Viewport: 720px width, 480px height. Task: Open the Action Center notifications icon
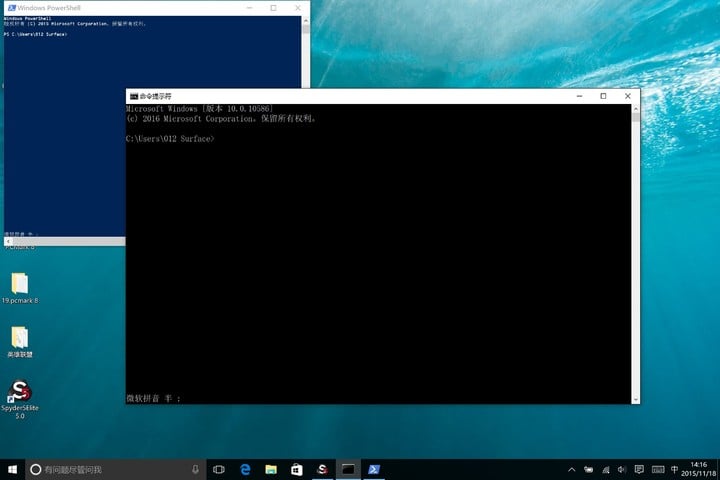click(639, 469)
